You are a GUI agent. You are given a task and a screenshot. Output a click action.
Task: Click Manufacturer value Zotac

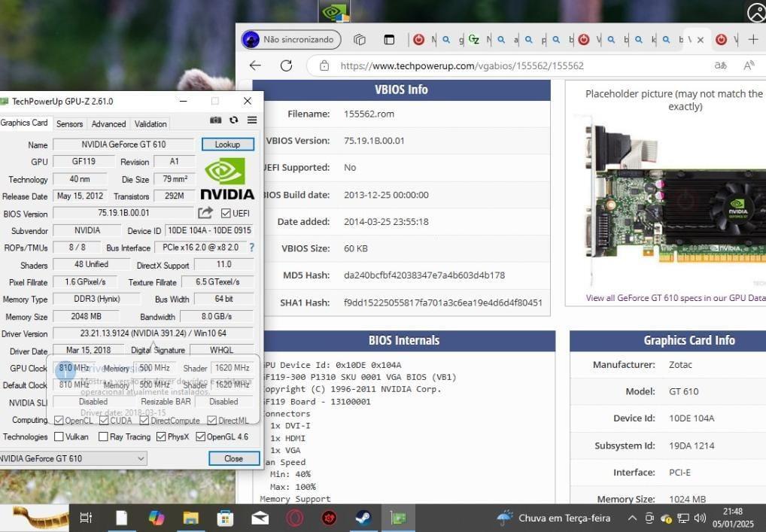tap(680, 364)
